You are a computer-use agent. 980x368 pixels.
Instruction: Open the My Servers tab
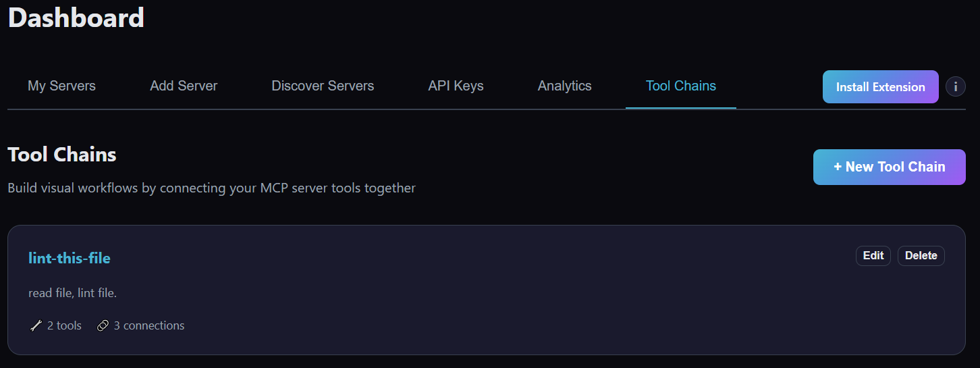(x=61, y=86)
